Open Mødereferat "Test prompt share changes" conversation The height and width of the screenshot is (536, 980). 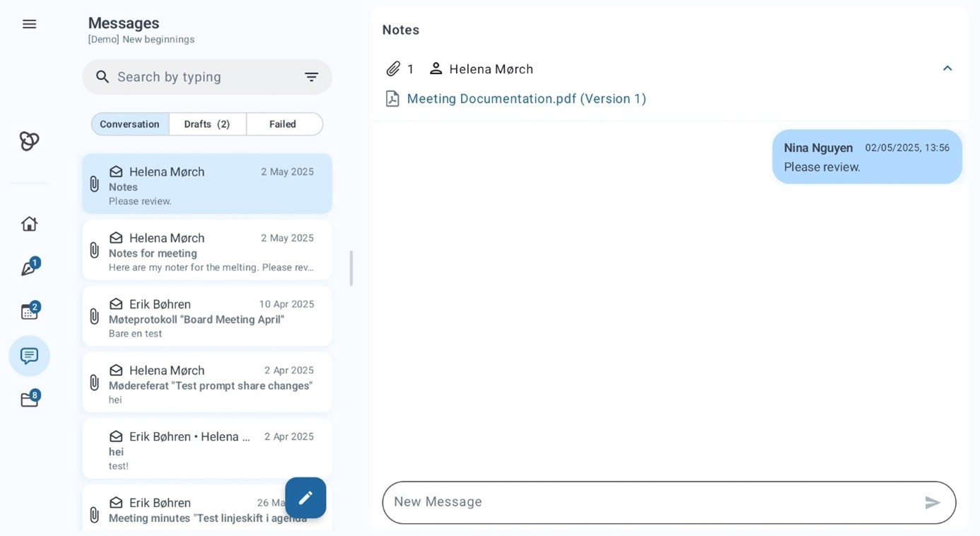[x=207, y=383]
